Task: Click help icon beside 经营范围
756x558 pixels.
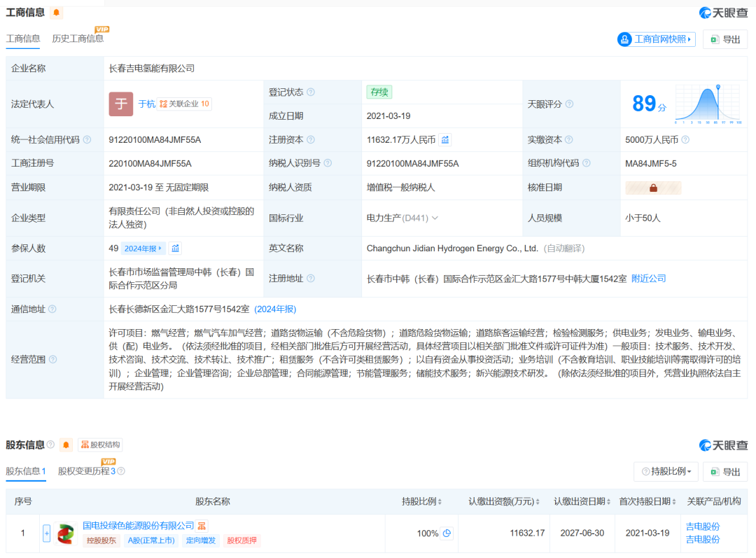Action: pos(53,359)
